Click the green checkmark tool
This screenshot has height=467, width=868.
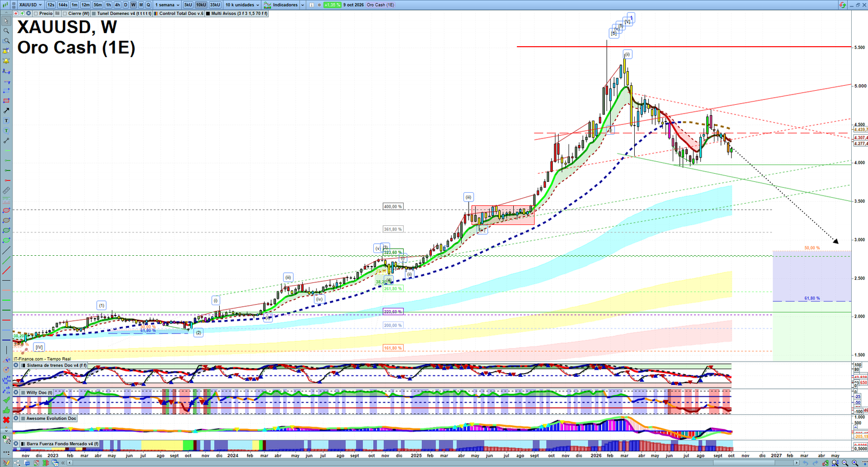(6, 400)
